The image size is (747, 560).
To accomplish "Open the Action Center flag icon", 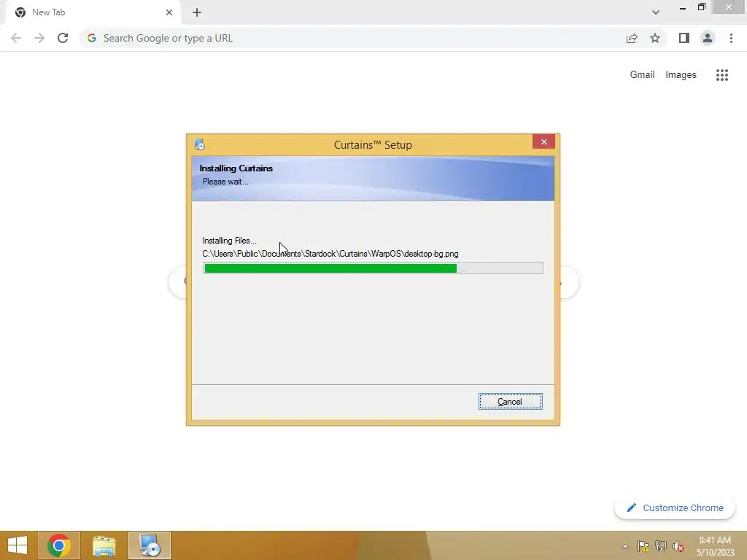I will click(643, 546).
